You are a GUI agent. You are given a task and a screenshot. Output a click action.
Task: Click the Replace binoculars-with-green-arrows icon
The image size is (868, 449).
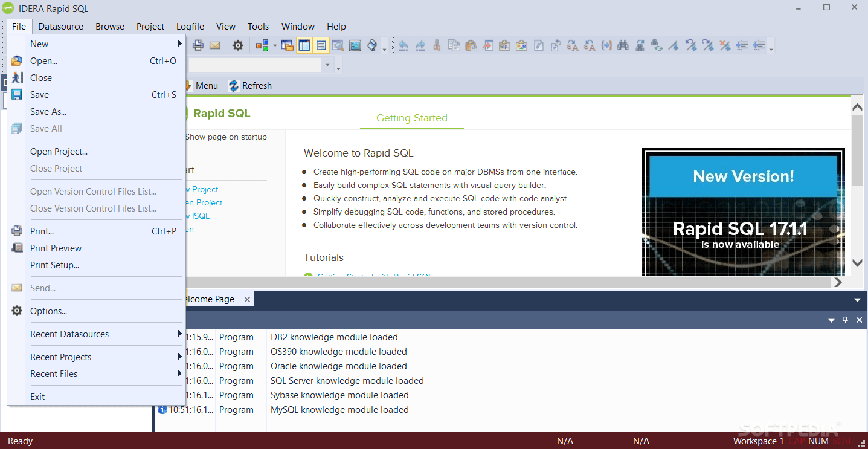[x=657, y=45]
